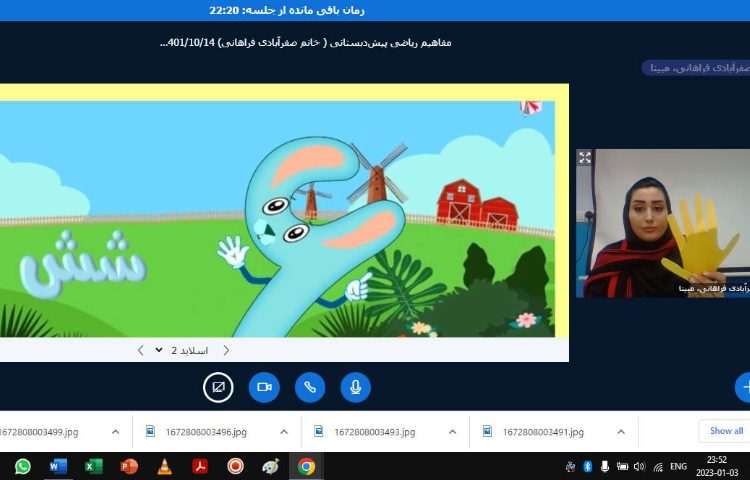Go to the previous slide arrow
Screen dimensions: 750x480
click(226, 350)
